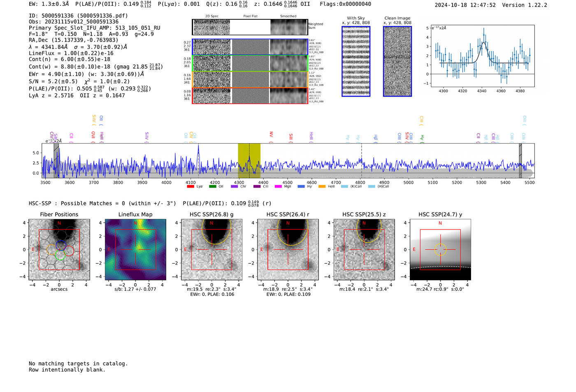
Task: Open the HSC SSP(26.8) g image
Action: tap(211, 249)
